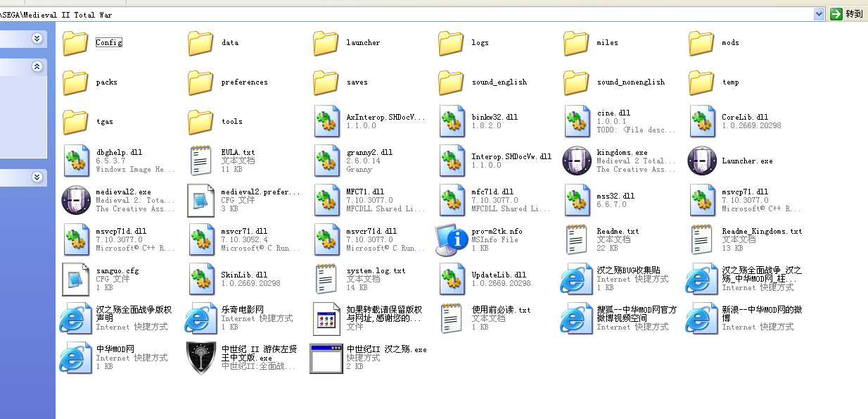Screen dimensions: 868x419
Task: Open the sound_english folder
Action: (x=450, y=82)
